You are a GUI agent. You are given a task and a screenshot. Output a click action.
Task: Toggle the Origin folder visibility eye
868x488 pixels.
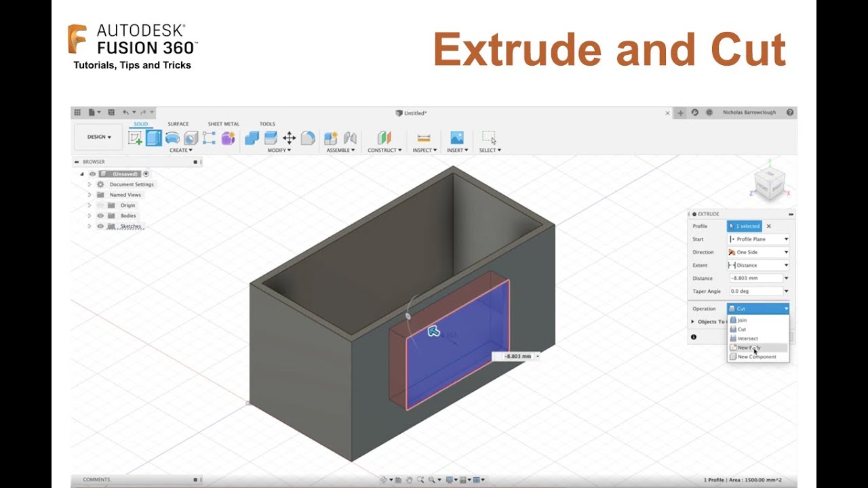100,205
